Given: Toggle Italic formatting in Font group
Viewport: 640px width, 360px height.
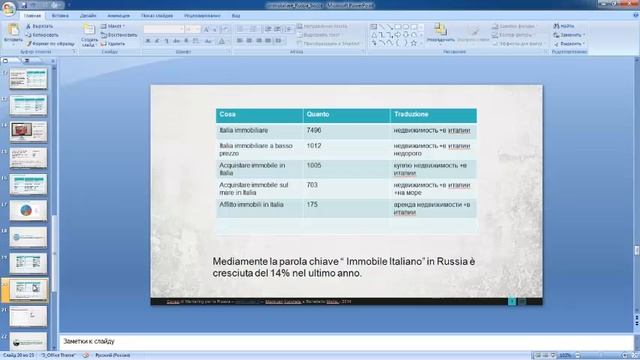Looking at the screenshot, I should coord(157,41).
